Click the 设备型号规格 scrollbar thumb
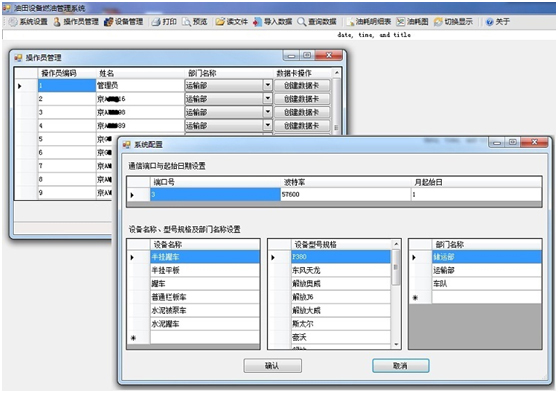 pos(396,267)
